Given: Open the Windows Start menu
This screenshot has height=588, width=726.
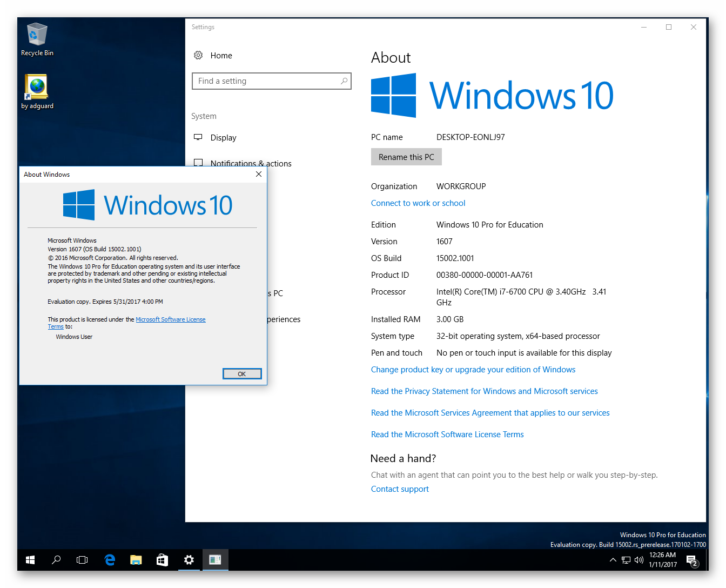Looking at the screenshot, I should point(30,560).
